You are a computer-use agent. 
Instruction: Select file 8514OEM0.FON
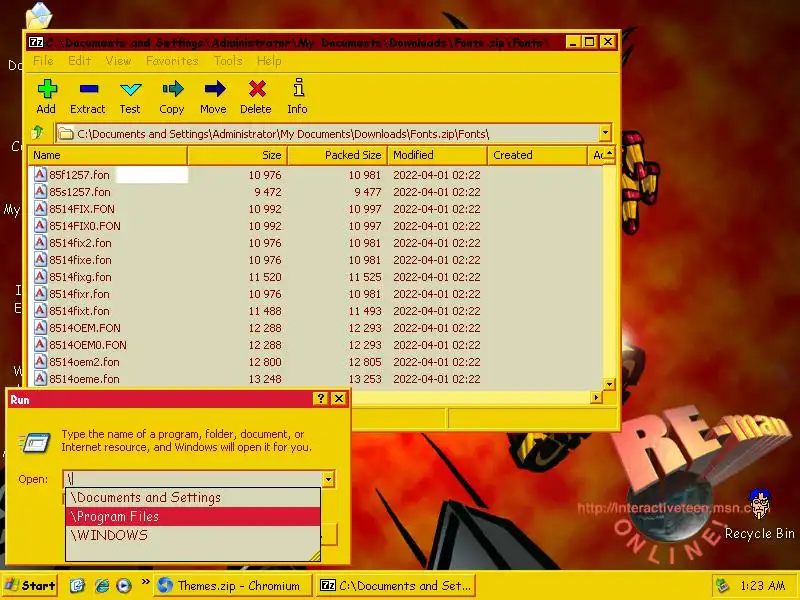[88, 345]
